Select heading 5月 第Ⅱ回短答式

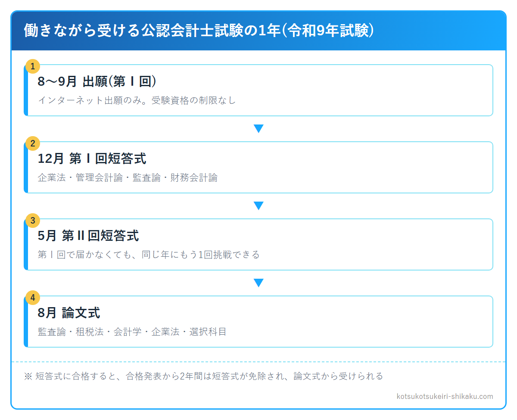pyautogui.click(x=88, y=236)
